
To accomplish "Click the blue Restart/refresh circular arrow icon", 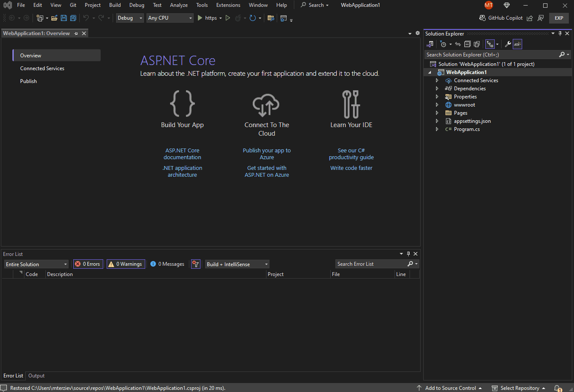I will click(x=253, y=18).
